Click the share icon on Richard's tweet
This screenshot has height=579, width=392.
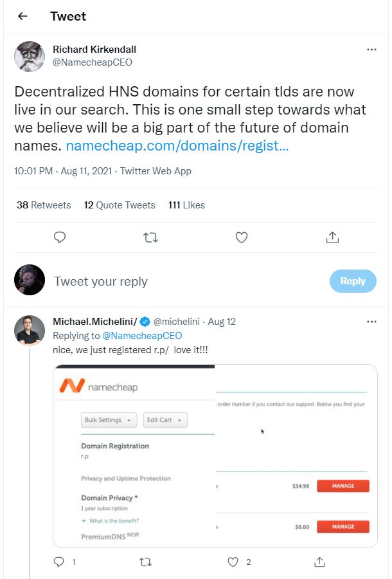[x=332, y=237]
